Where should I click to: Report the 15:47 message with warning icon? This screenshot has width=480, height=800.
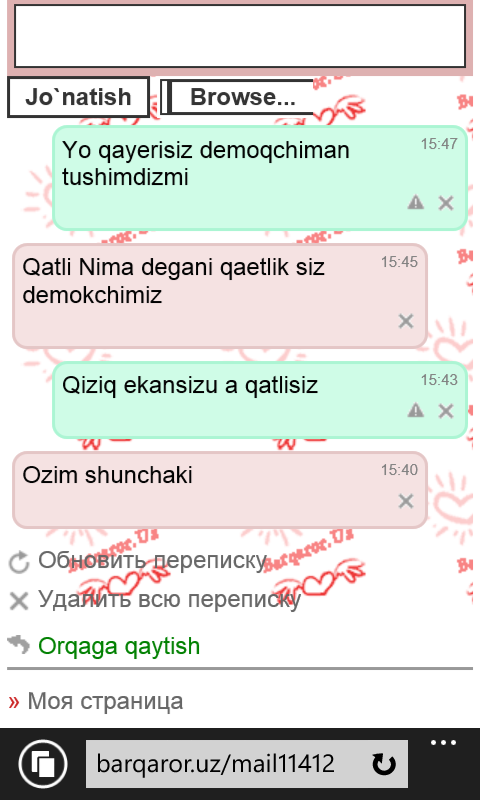[x=416, y=203]
